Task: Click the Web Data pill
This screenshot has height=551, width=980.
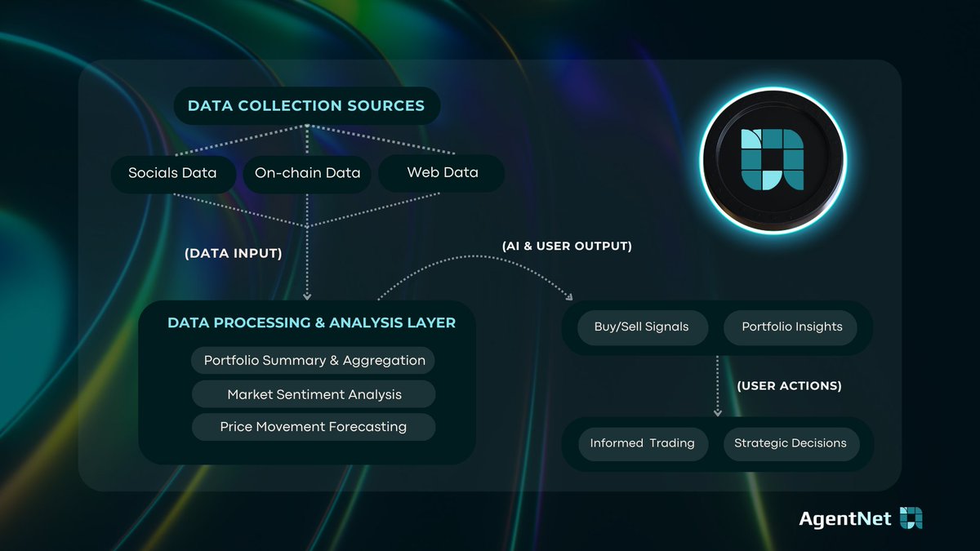Action: point(442,173)
